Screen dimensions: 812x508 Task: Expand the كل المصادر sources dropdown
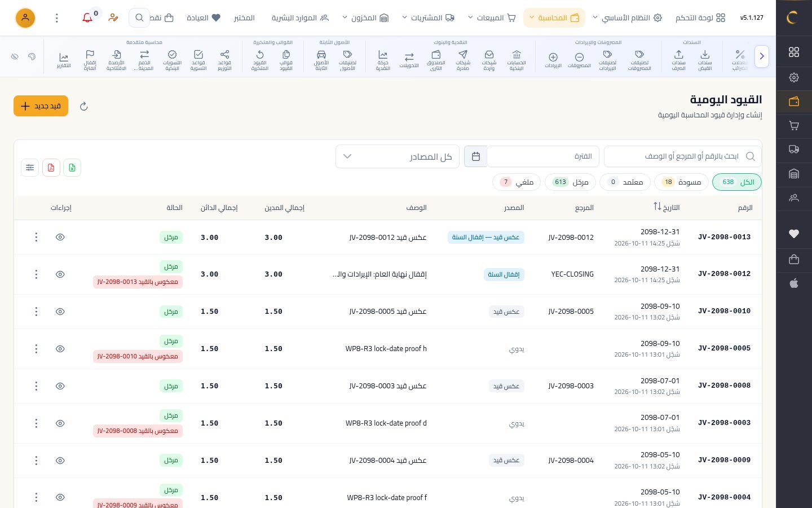[398, 156]
